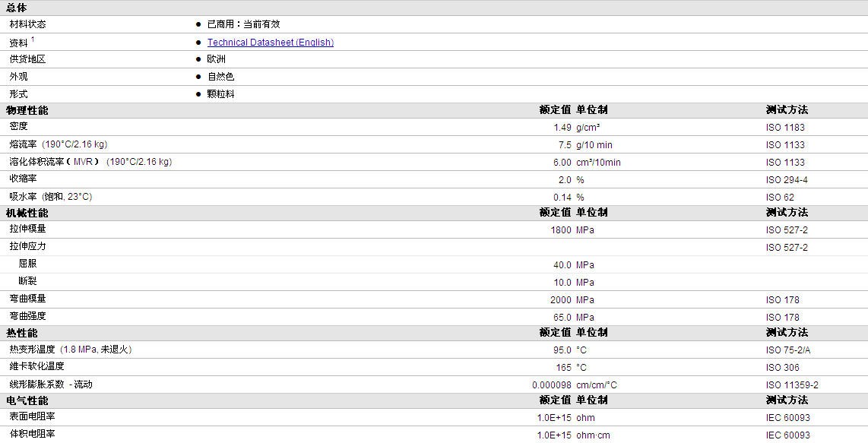Image resolution: width=868 pixels, height=443 pixels.
Task: Select the 弯曲模量 row label
Action: (x=27, y=299)
